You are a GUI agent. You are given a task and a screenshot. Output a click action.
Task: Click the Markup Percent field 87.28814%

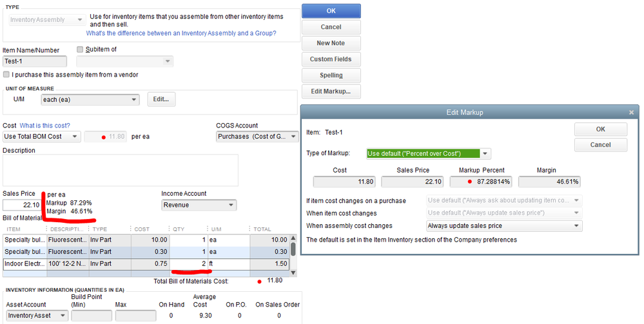pos(481,182)
